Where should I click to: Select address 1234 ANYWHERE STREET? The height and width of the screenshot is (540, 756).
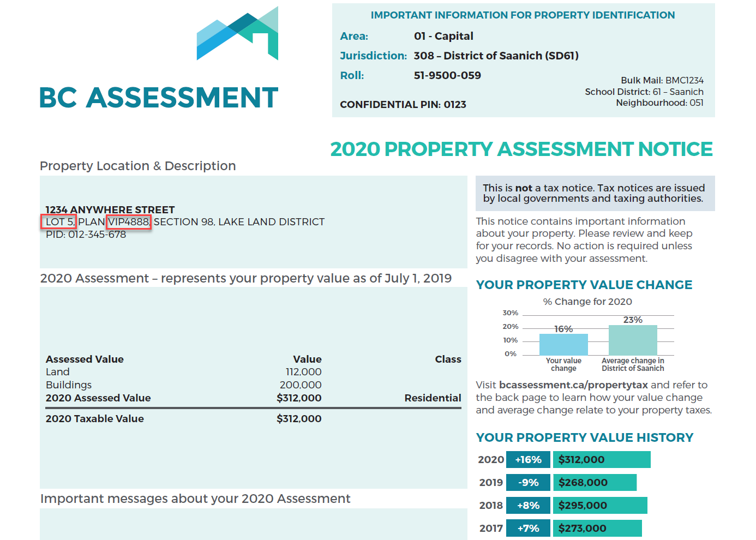click(x=110, y=209)
